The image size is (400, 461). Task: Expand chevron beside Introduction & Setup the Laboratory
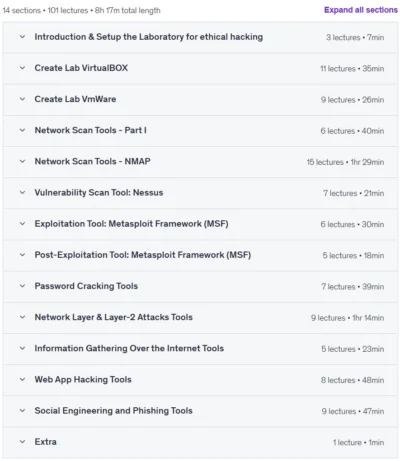coord(22,37)
